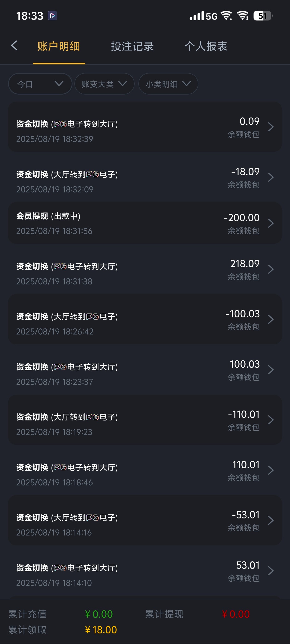Open the 今日 date filter dropdown
Viewport: 290px width, 644px height.
(x=40, y=84)
